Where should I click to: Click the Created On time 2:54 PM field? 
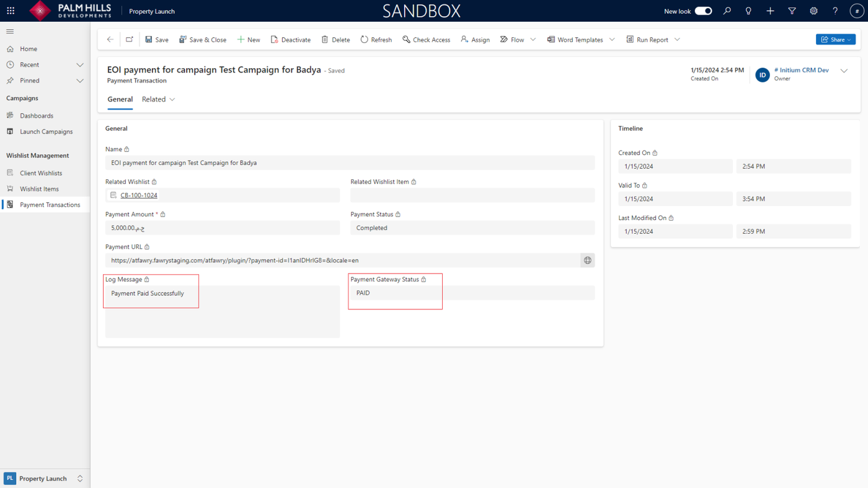(794, 167)
